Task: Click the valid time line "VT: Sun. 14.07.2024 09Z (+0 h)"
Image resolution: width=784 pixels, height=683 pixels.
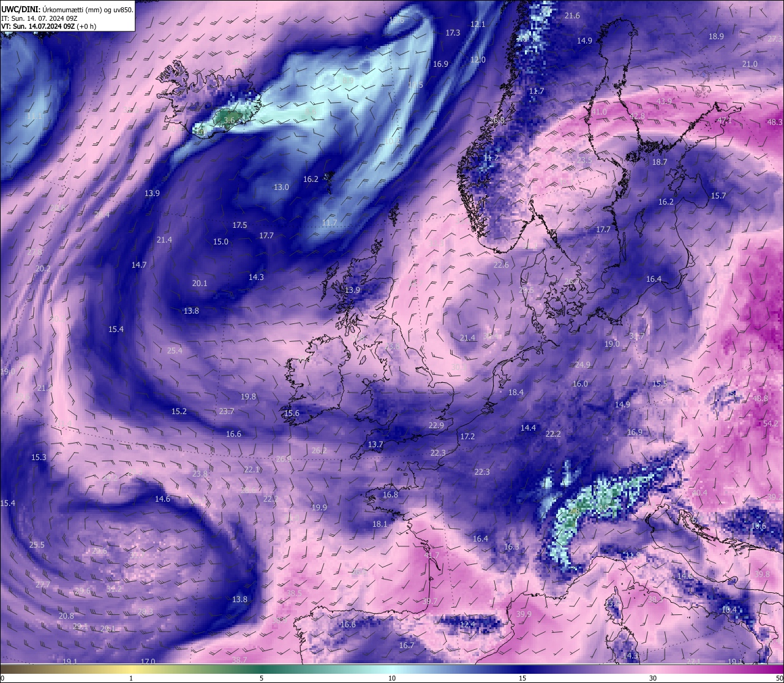Action: click(x=49, y=26)
